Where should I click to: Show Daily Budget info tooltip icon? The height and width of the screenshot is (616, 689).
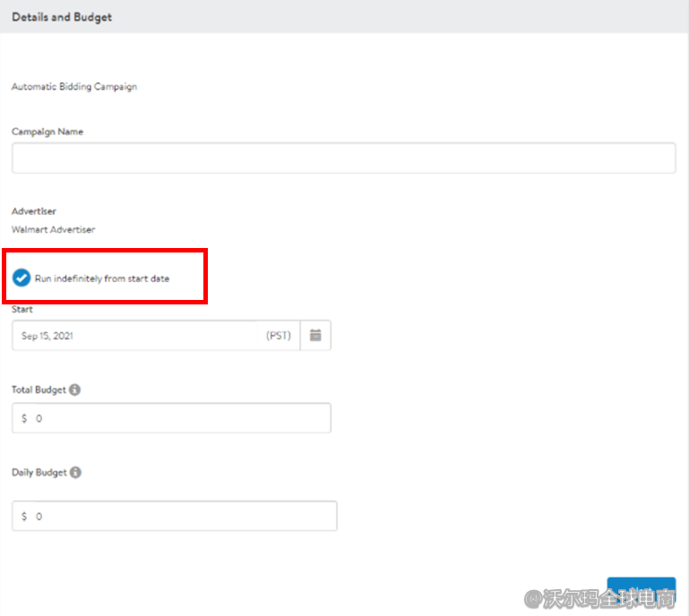click(75, 472)
